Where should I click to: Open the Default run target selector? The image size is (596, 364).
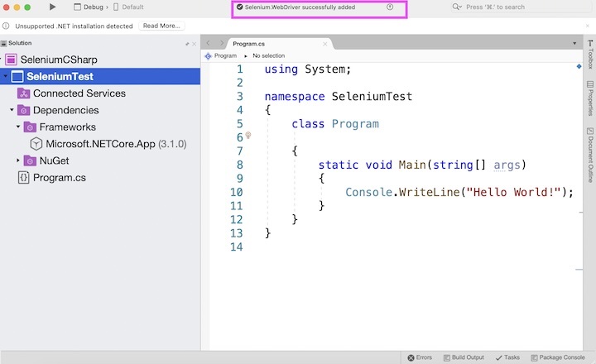pyautogui.click(x=128, y=7)
